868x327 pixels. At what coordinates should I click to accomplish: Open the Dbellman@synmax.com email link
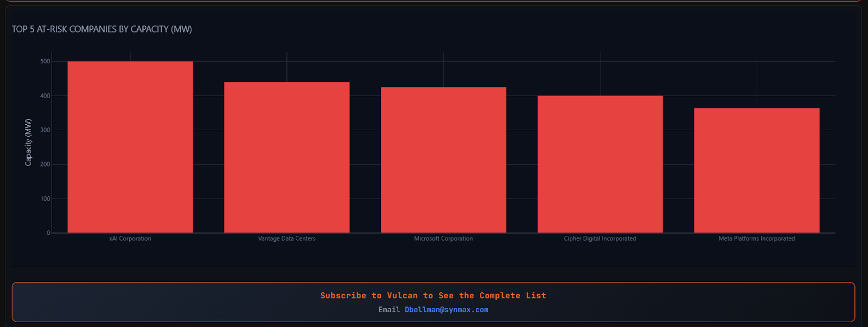[446, 310]
